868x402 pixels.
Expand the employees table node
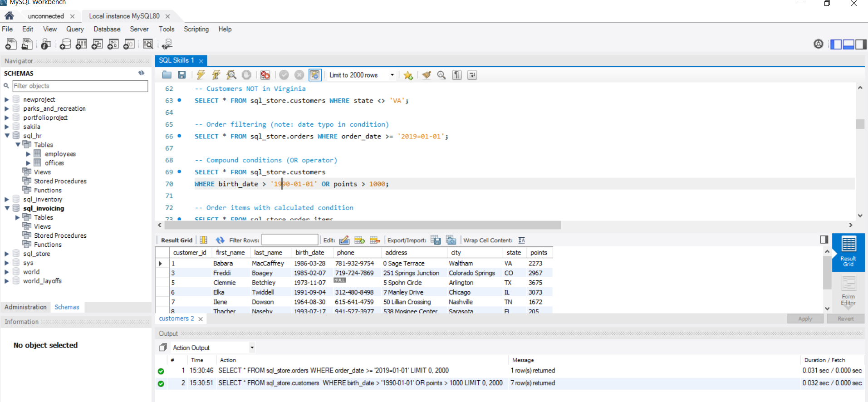click(x=28, y=154)
